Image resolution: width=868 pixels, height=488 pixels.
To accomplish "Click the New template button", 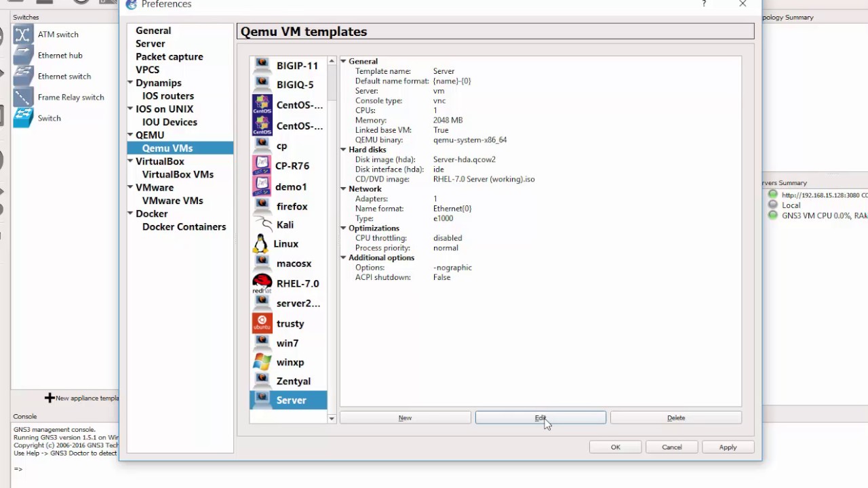I will point(405,418).
